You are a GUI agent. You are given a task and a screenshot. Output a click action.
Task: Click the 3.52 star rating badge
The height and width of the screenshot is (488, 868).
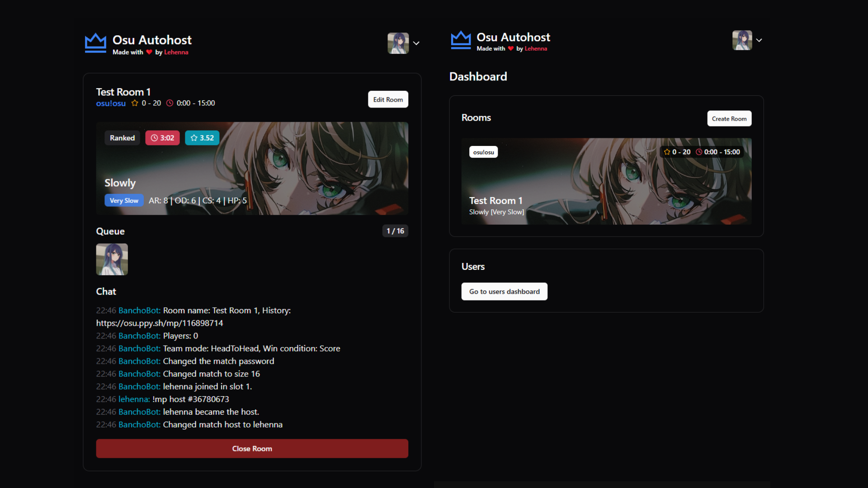[202, 138]
